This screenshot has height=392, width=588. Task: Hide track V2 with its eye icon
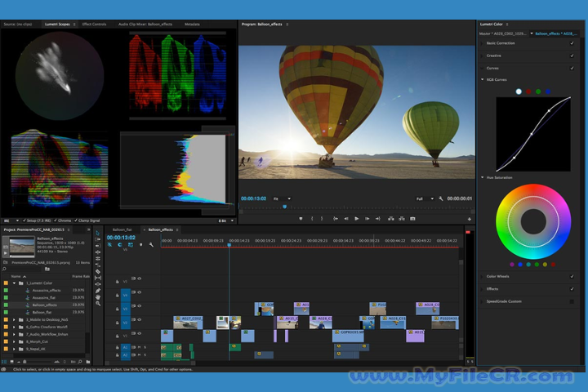pos(140,319)
